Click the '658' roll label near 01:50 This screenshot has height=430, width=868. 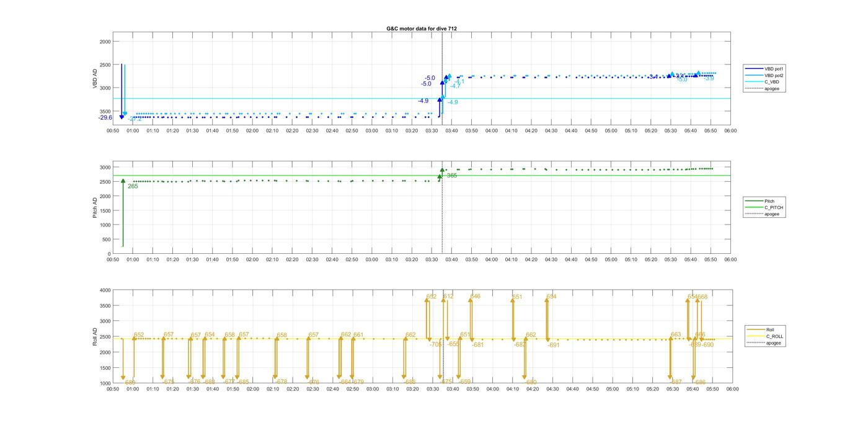click(x=229, y=334)
